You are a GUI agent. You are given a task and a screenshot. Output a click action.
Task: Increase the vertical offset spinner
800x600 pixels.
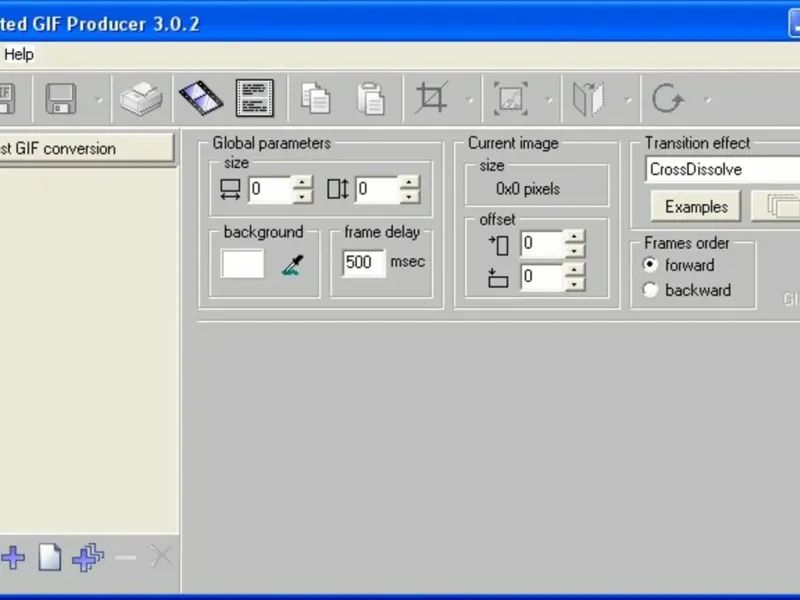[x=574, y=270]
